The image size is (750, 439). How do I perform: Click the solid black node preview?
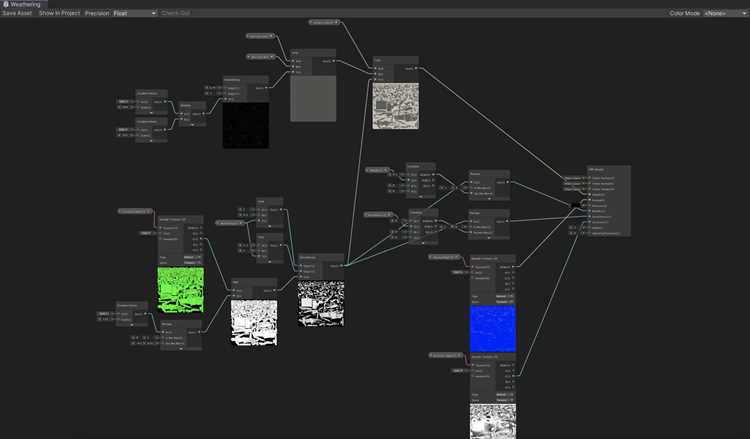pyautogui.click(x=245, y=125)
